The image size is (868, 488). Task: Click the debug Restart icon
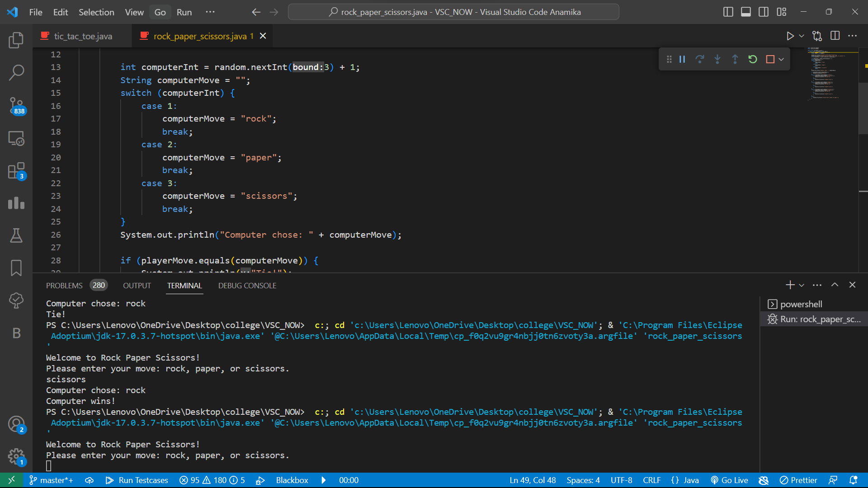[753, 59]
